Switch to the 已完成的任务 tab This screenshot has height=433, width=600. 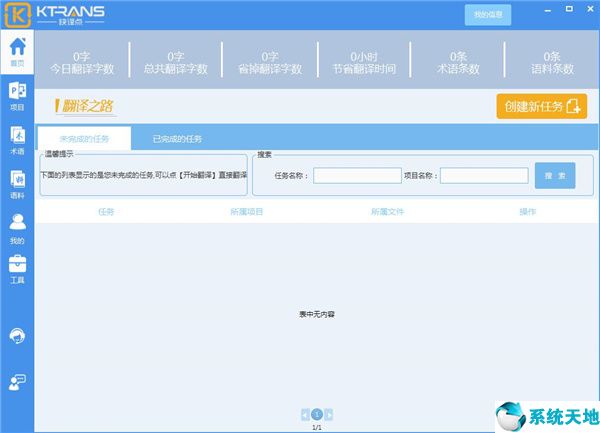pyautogui.click(x=177, y=138)
